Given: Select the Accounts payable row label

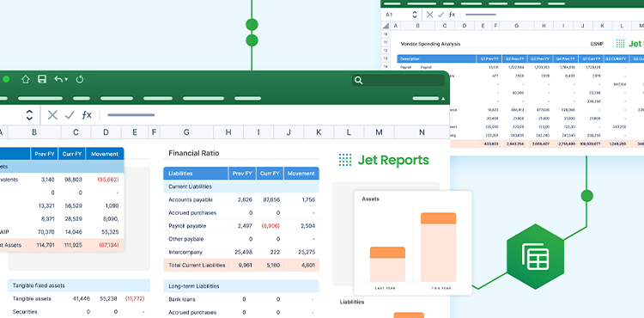Looking at the screenshot, I should click(x=190, y=199).
